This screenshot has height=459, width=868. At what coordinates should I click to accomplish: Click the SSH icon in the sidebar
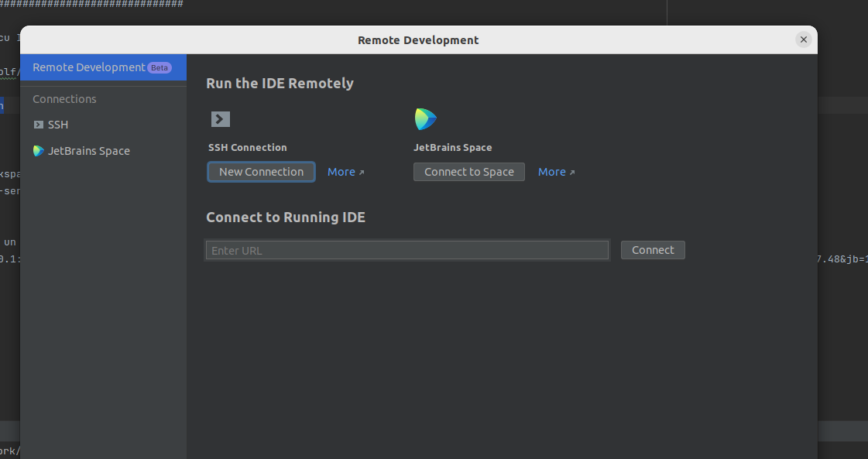37,124
